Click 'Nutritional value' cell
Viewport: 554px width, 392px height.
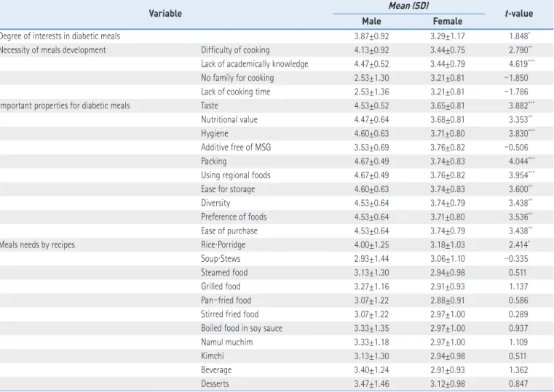[229, 119]
